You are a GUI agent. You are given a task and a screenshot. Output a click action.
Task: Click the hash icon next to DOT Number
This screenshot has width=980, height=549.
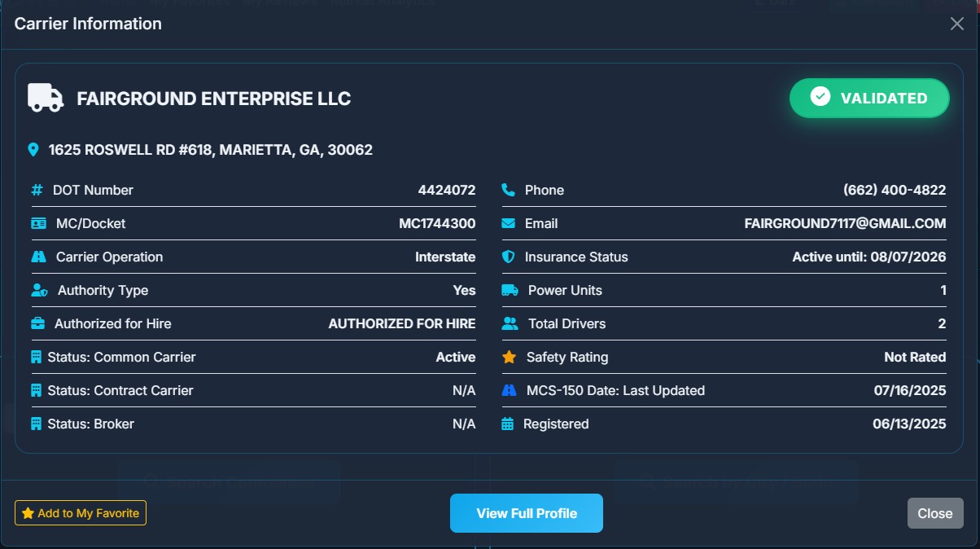click(x=37, y=190)
